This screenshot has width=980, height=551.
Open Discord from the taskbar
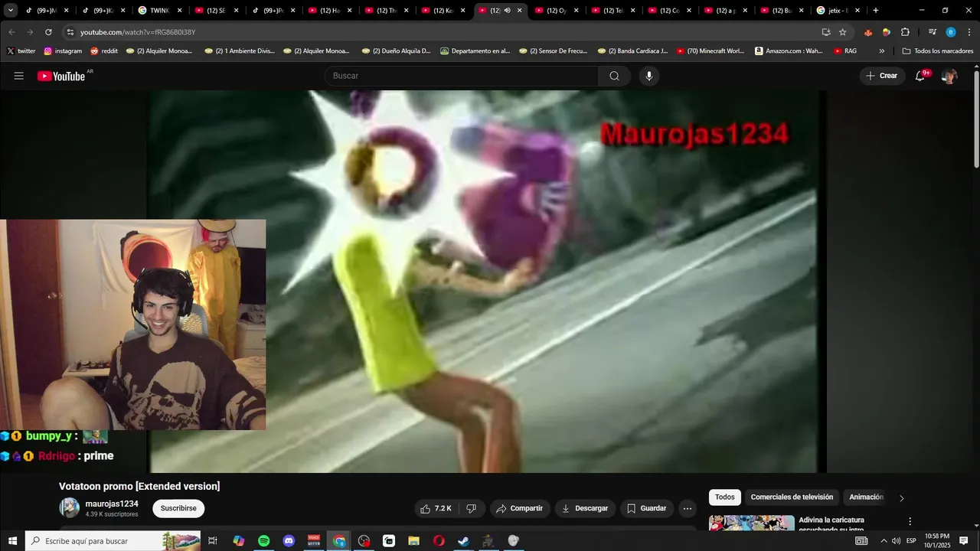(x=289, y=541)
